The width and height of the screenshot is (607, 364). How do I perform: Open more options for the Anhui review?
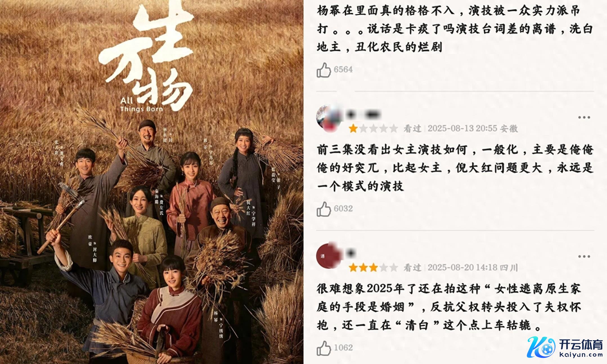coord(584,117)
